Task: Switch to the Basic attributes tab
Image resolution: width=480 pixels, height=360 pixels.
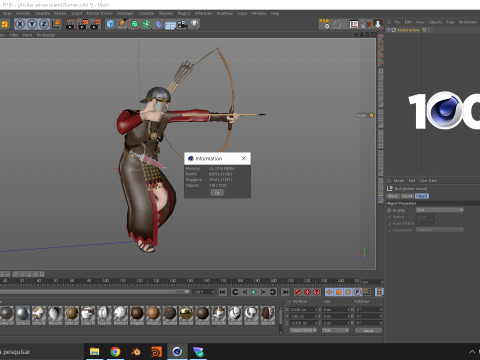Action: [x=393, y=196]
